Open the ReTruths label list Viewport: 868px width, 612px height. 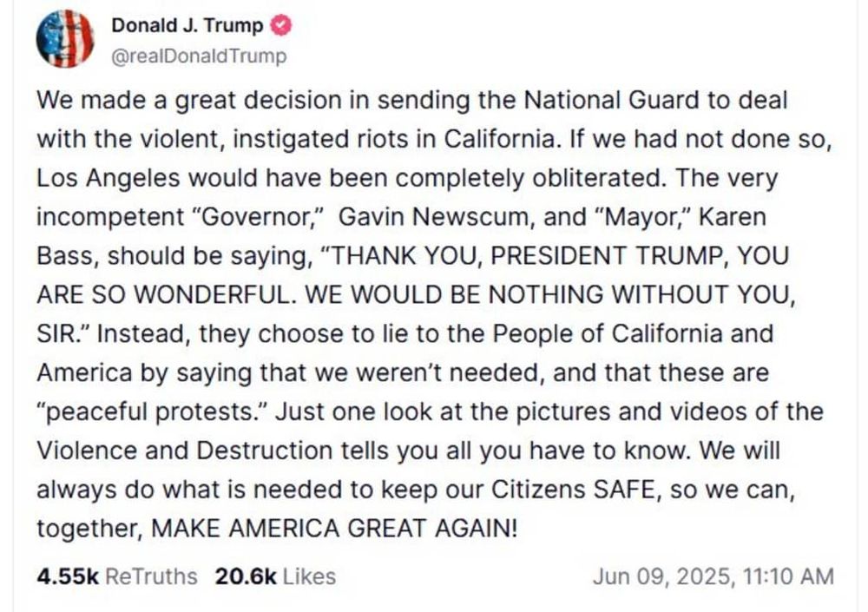point(151,576)
